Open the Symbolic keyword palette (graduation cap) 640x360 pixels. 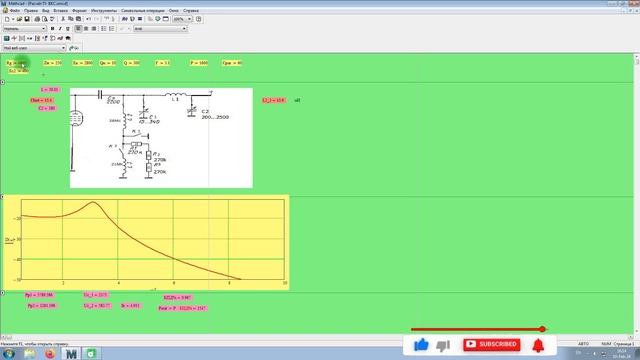pos(68,38)
